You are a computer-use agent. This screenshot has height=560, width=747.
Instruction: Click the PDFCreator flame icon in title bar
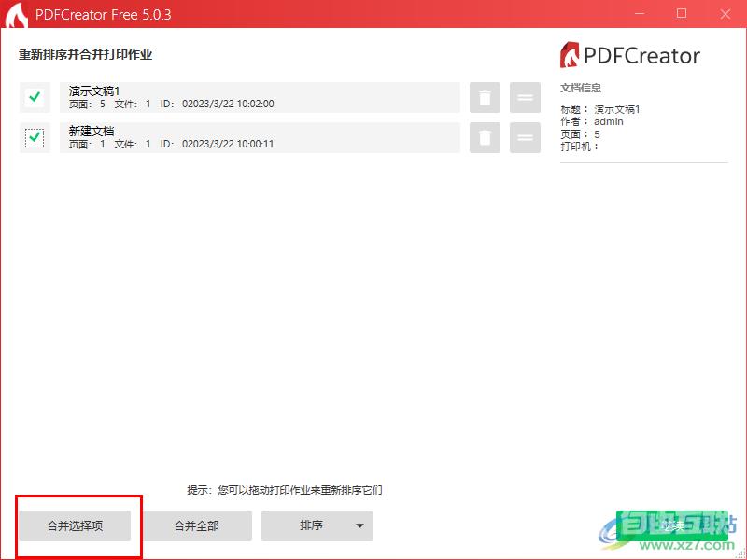point(15,15)
